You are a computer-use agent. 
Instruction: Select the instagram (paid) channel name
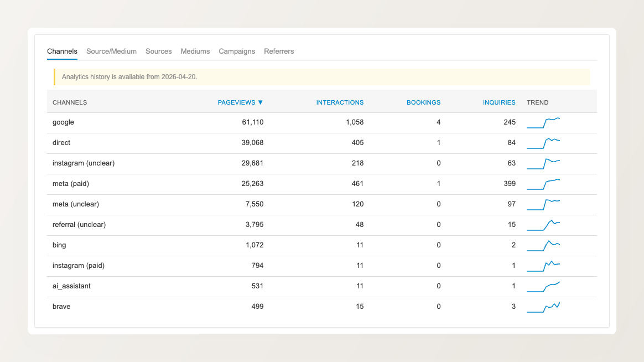(x=79, y=266)
